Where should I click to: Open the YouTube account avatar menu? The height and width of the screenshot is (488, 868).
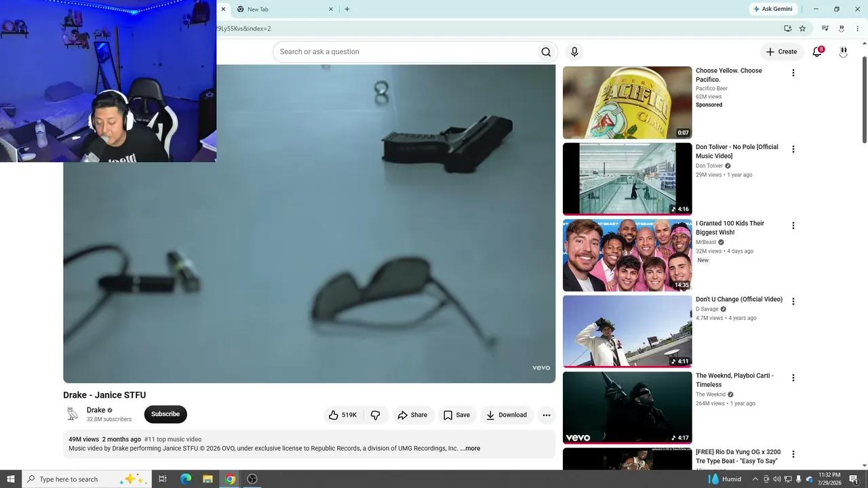tap(843, 52)
